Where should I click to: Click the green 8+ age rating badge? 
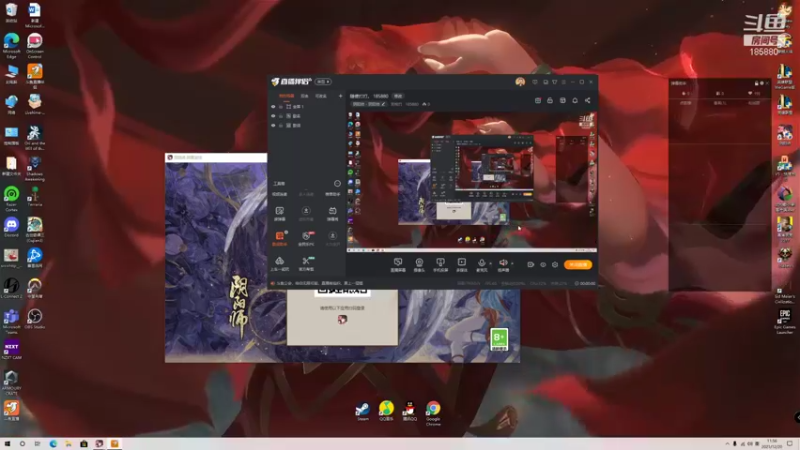499,339
